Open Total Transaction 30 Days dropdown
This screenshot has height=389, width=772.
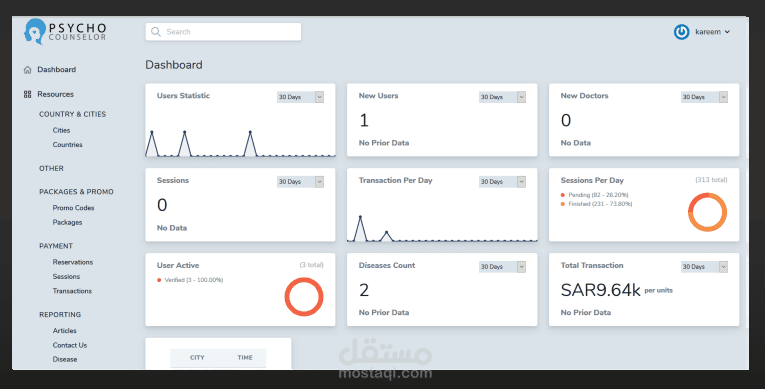[704, 267]
